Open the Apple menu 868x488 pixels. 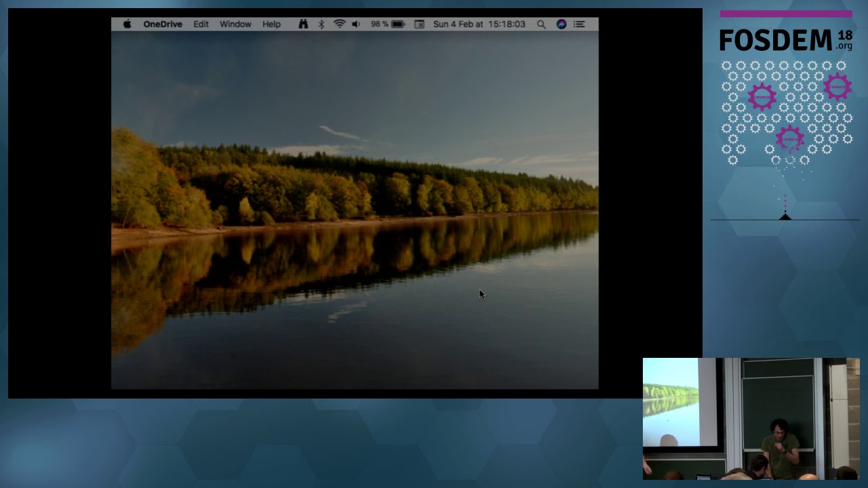[127, 24]
